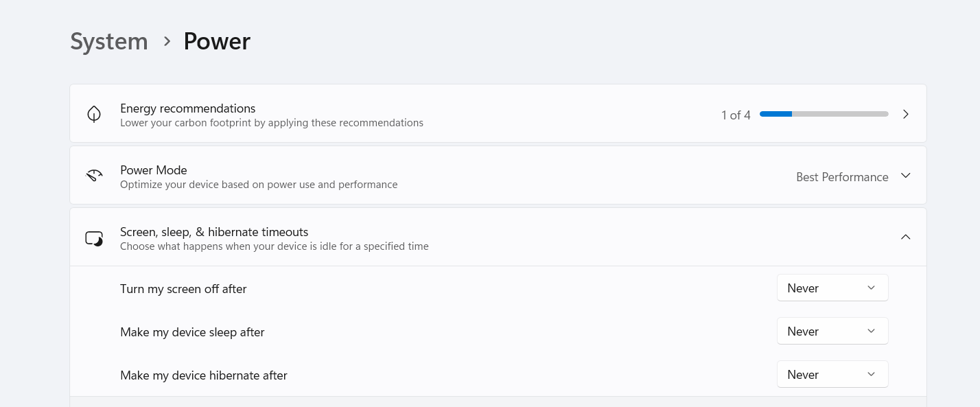Image resolution: width=980 pixels, height=407 pixels.
Task: Click the screen and sleep moon icon
Action: (94, 238)
